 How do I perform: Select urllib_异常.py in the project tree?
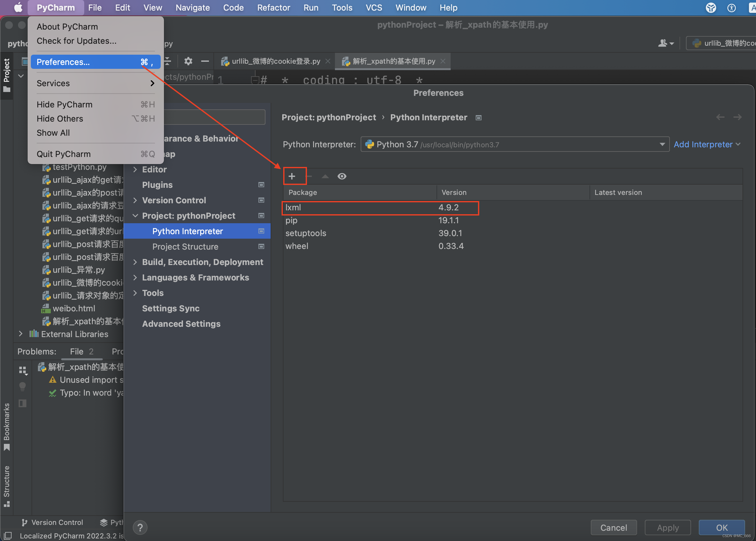coord(74,270)
